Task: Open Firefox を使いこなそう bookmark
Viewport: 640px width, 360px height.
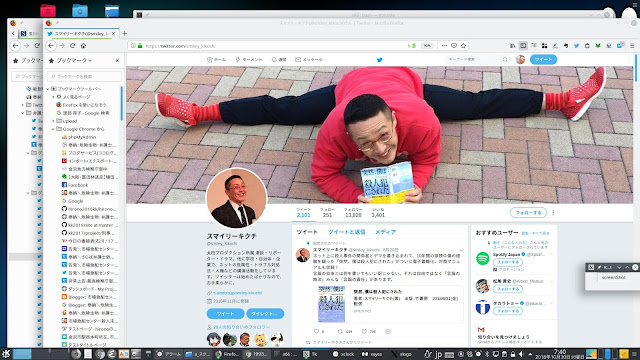Action: [x=81, y=105]
